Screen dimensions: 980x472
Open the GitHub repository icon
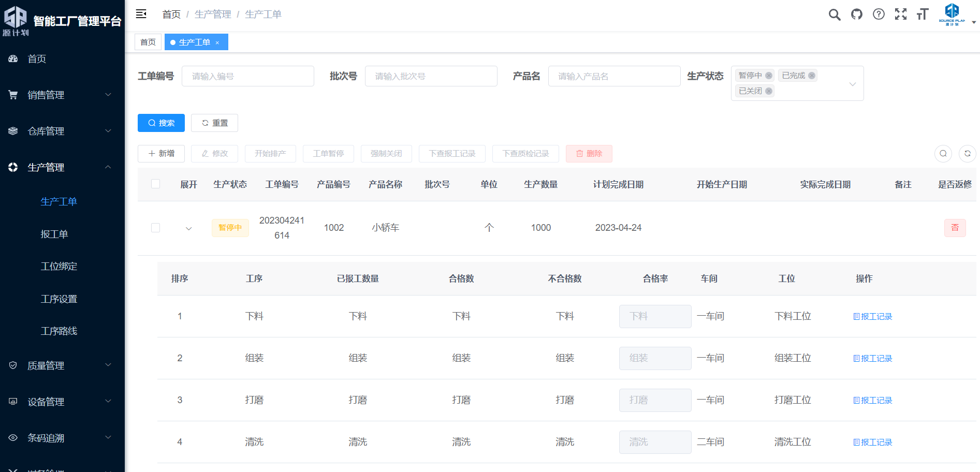(857, 14)
